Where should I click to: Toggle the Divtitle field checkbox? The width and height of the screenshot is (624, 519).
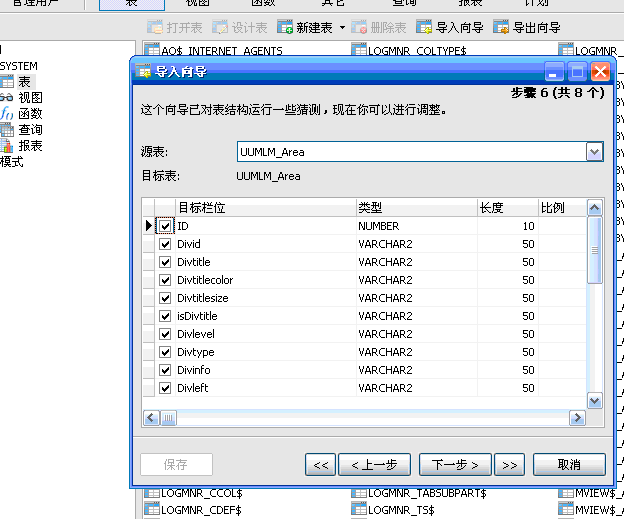[x=166, y=262]
